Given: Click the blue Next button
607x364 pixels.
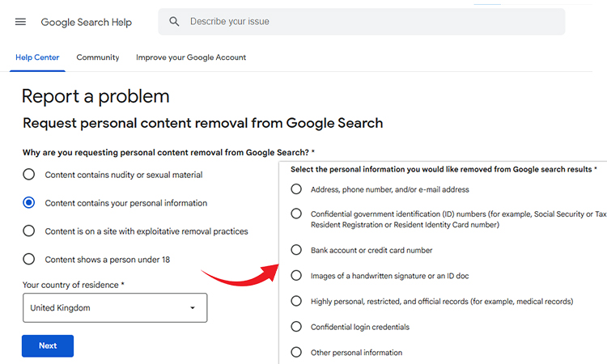Looking at the screenshot, I should (x=48, y=346).
